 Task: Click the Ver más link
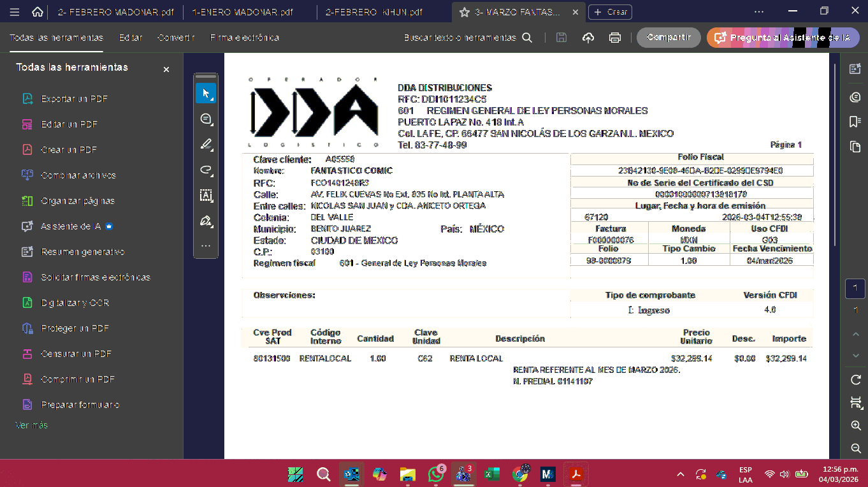click(x=31, y=425)
